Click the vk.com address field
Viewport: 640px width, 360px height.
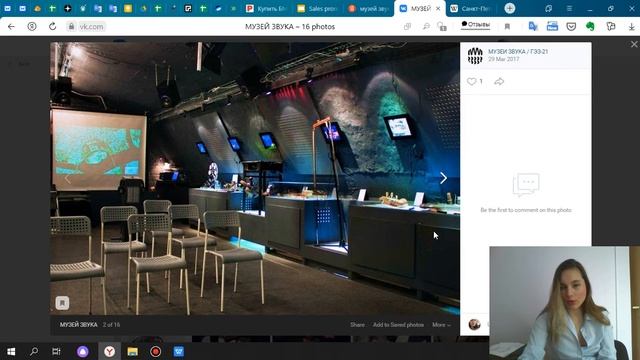tap(91, 27)
